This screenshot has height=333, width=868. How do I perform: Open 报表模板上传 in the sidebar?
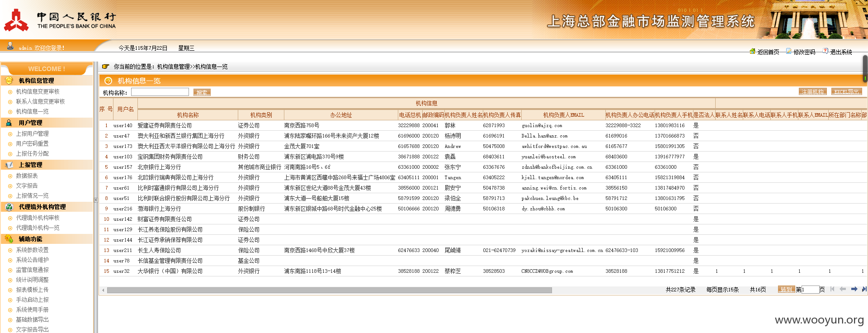coord(33,290)
